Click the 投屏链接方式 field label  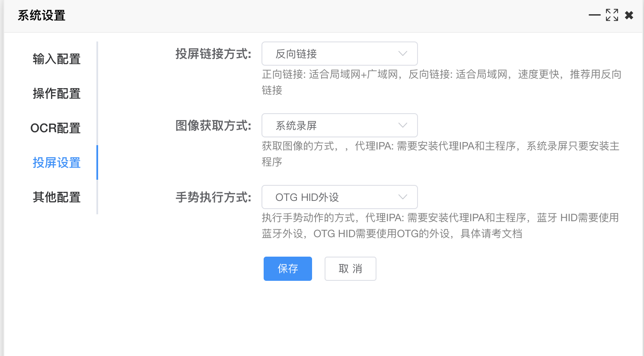213,54
